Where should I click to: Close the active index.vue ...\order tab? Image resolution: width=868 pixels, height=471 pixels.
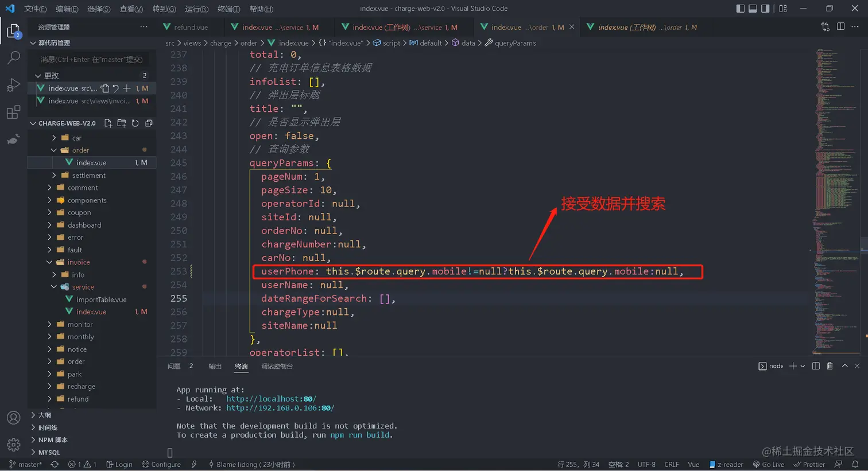(x=572, y=27)
